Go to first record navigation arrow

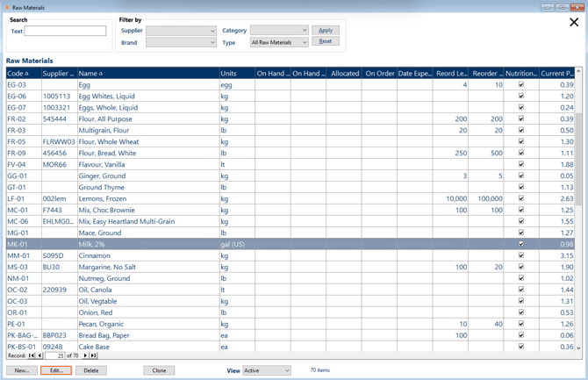click(x=32, y=355)
